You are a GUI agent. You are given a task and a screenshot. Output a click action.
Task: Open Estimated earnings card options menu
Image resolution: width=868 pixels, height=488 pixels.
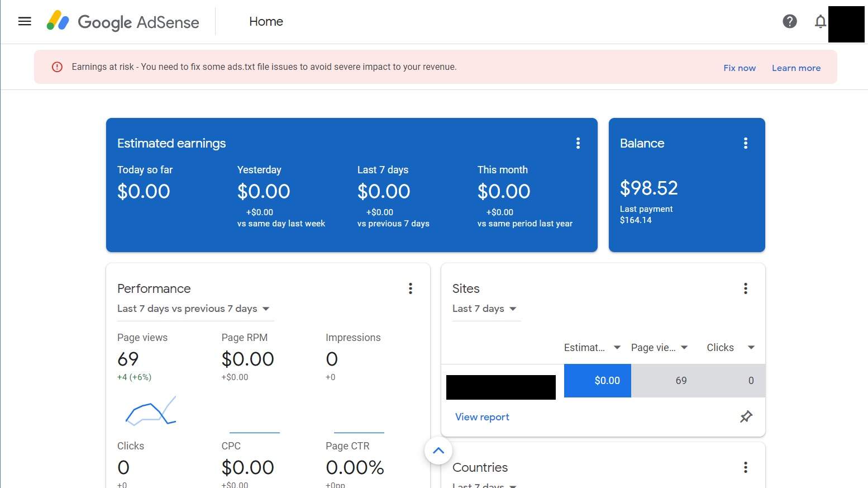coord(578,143)
